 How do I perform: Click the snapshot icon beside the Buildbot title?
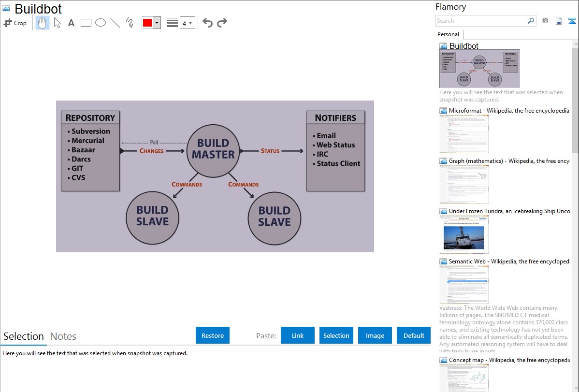click(6, 8)
